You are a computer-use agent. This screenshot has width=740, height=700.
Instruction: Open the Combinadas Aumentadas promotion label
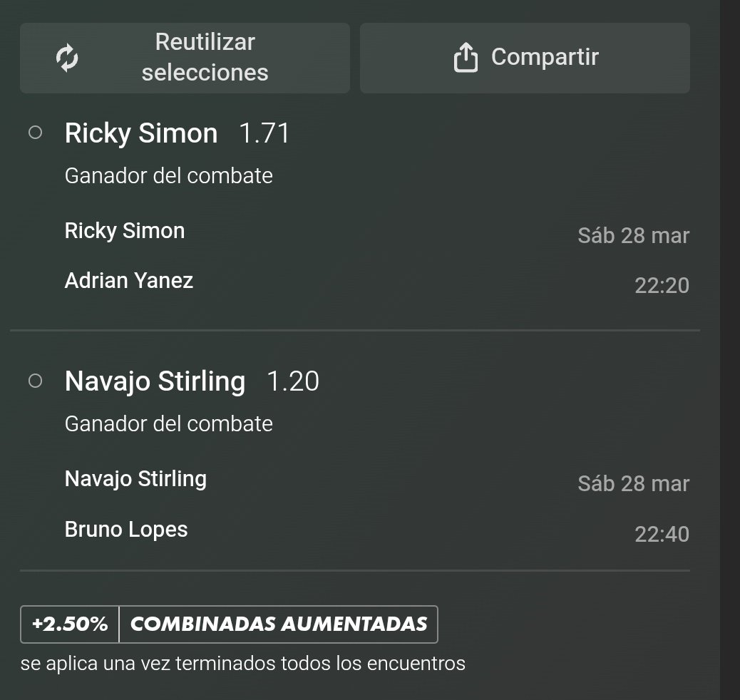pyautogui.click(x=279, y=624)
